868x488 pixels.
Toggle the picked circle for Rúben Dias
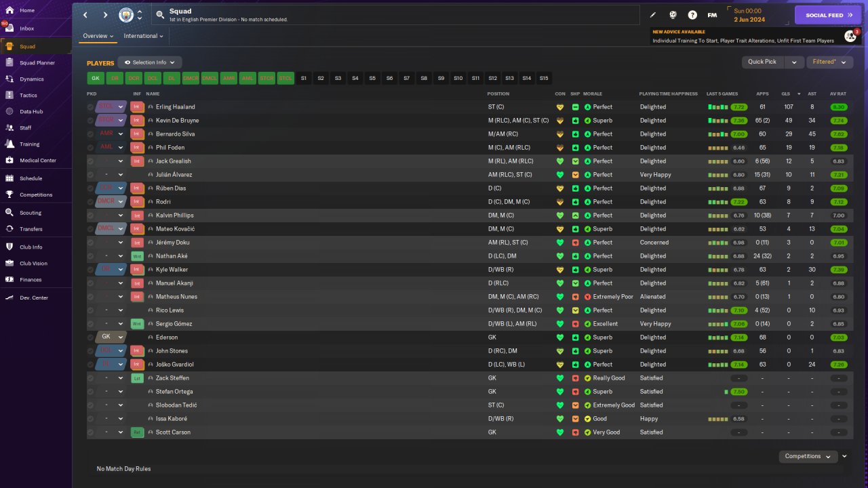[x=91, y=188]
